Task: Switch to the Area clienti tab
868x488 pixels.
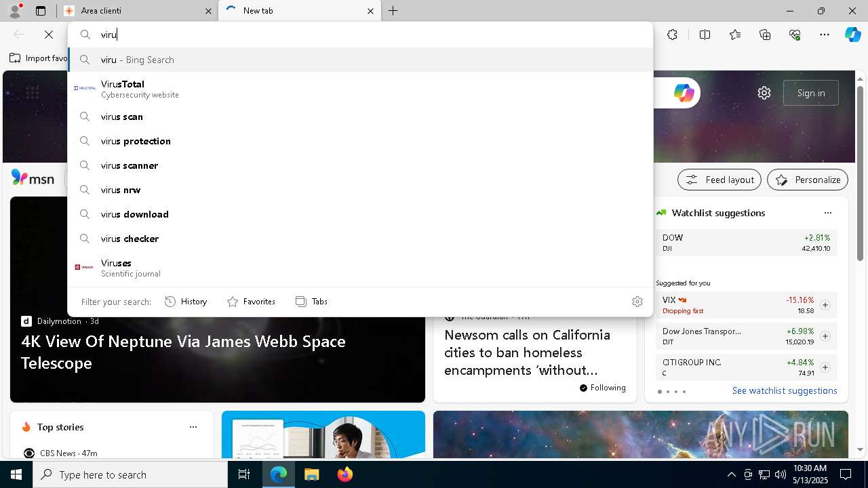Action: [138, 11]
